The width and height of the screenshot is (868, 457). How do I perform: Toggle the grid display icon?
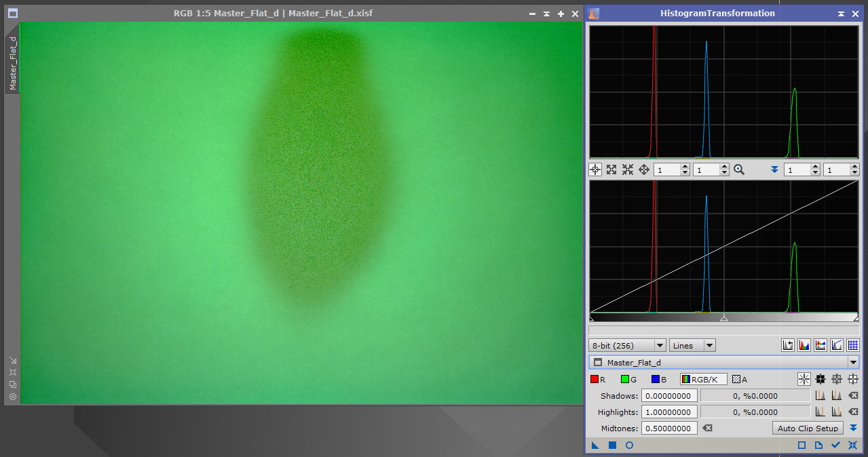click(852, 346)
